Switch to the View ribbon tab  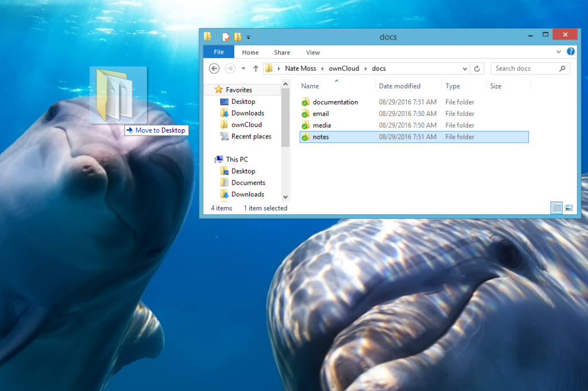313,52
